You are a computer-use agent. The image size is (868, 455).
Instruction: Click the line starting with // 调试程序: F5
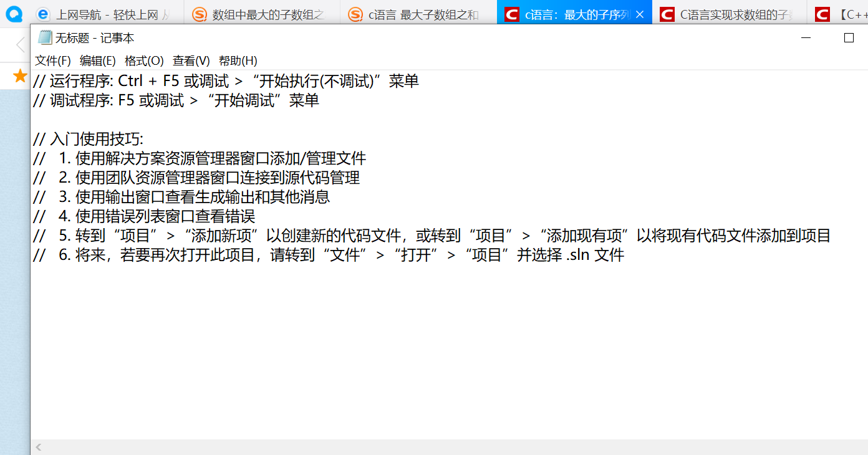click(x=176, y=100)
